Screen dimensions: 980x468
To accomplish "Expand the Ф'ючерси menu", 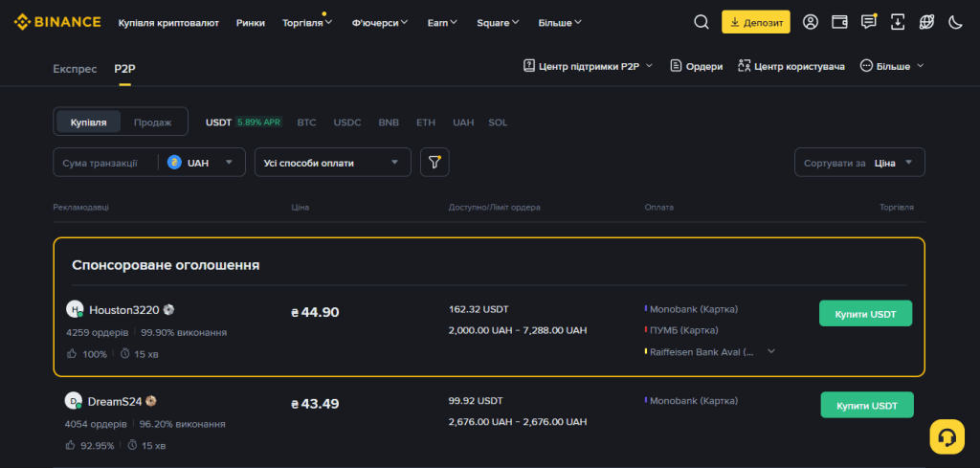I will tap(379, 23).
